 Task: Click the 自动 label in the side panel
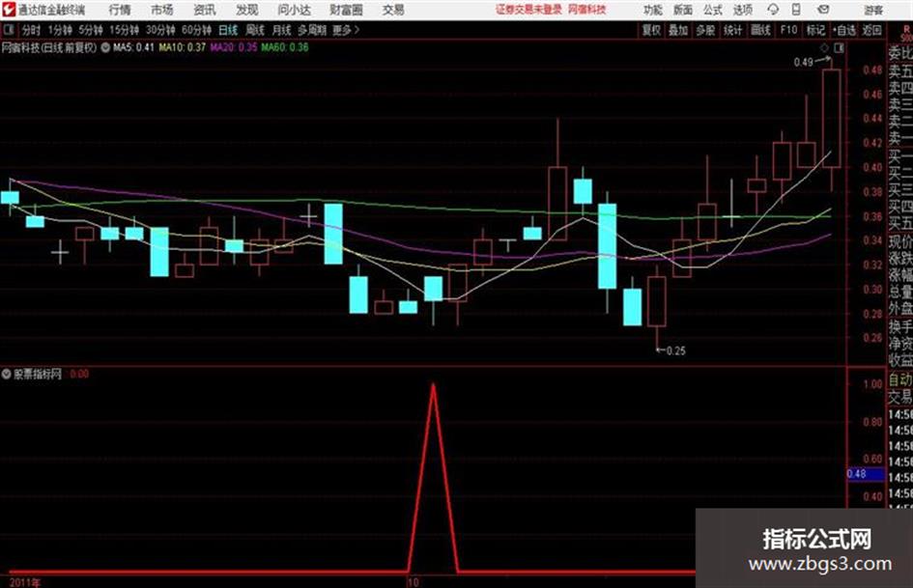[x=900, y=380]
